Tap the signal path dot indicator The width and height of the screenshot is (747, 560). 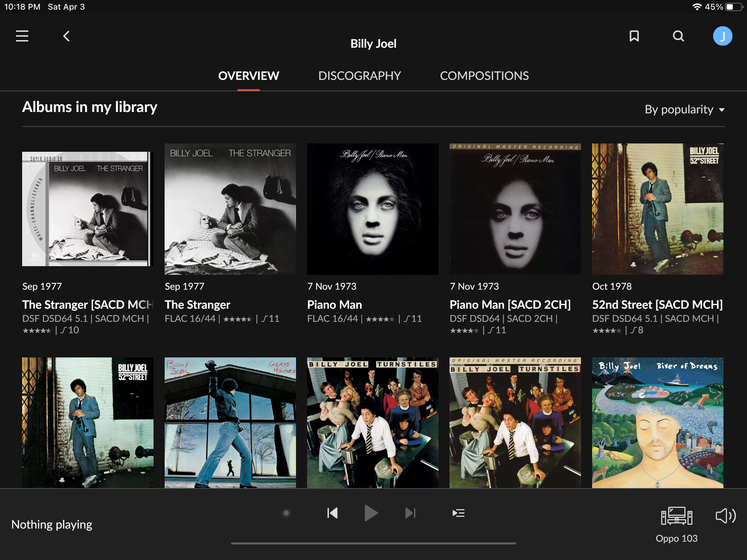coord(286,513)
